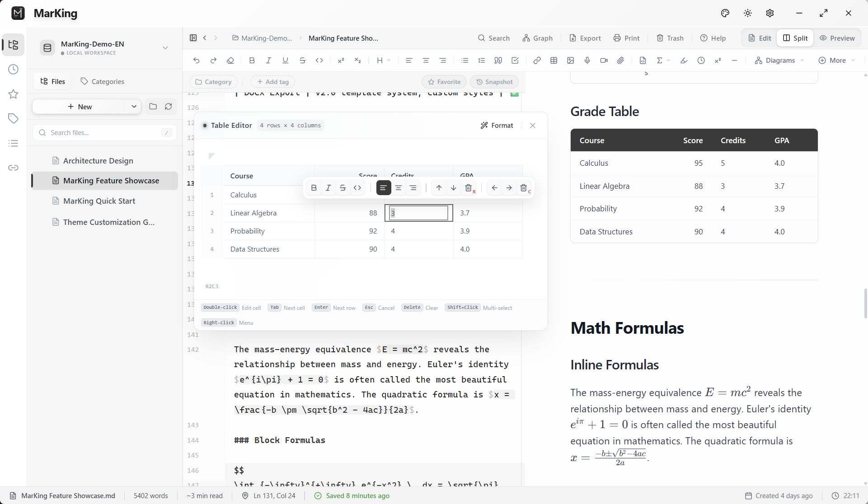
Task: Toggle strikethrough in table cell popup
Action: 343,188
